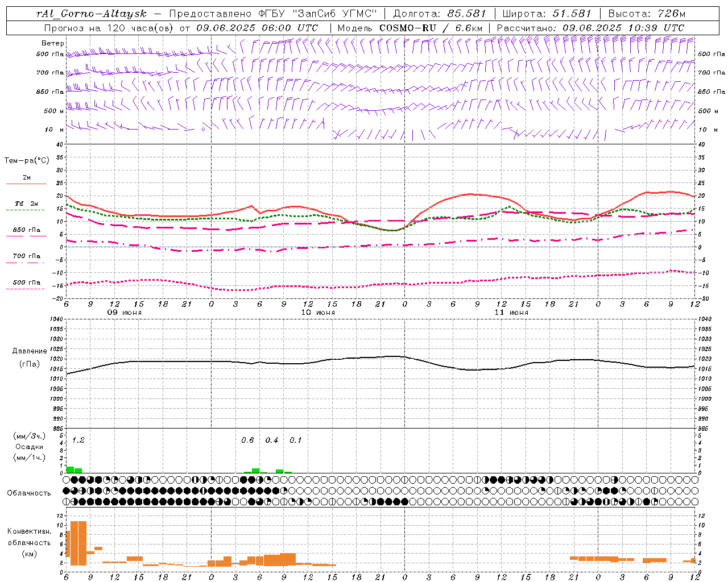Click the '(мм/1ч.)' precipitation unit label

tap(30, 458)
